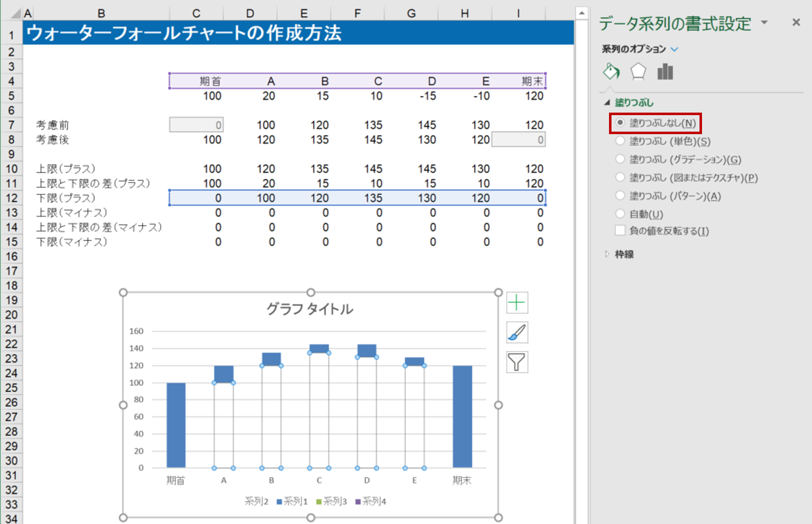Expand the 枠線 section
The image size is (812, 524).
[607, 254]
